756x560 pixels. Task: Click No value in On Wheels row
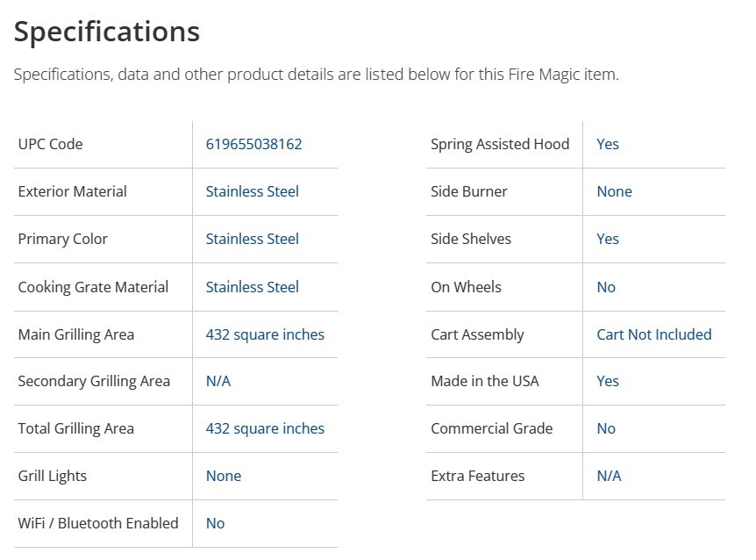(605, 287)
